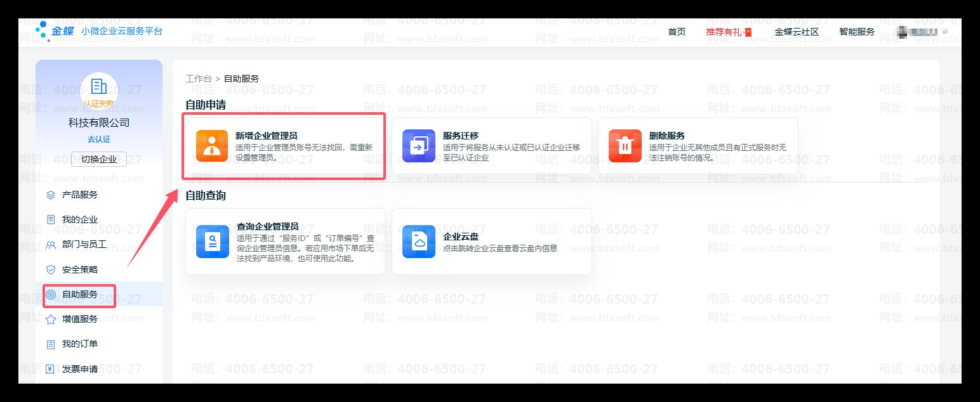Click the purple 服务迁移 icon
This screenshot has height=402, width=980.
point(418,146)
